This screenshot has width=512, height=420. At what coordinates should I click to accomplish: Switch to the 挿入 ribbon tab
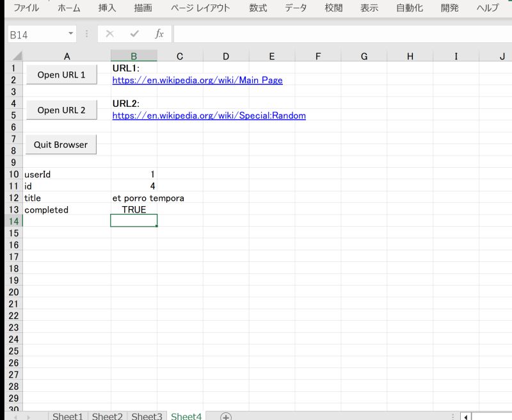coord(106,8)
